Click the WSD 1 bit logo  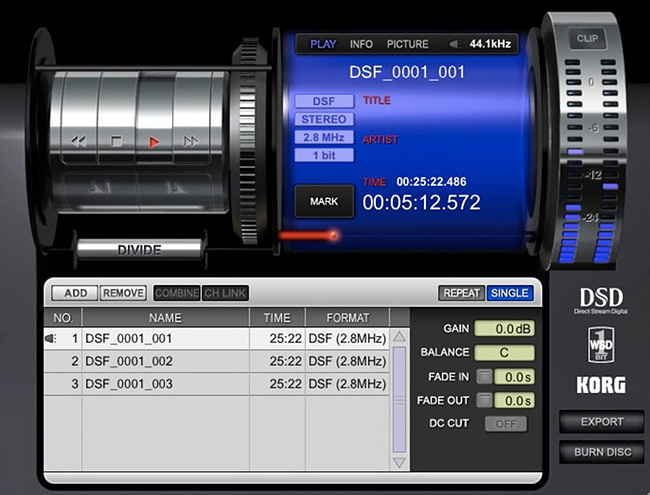601,345
